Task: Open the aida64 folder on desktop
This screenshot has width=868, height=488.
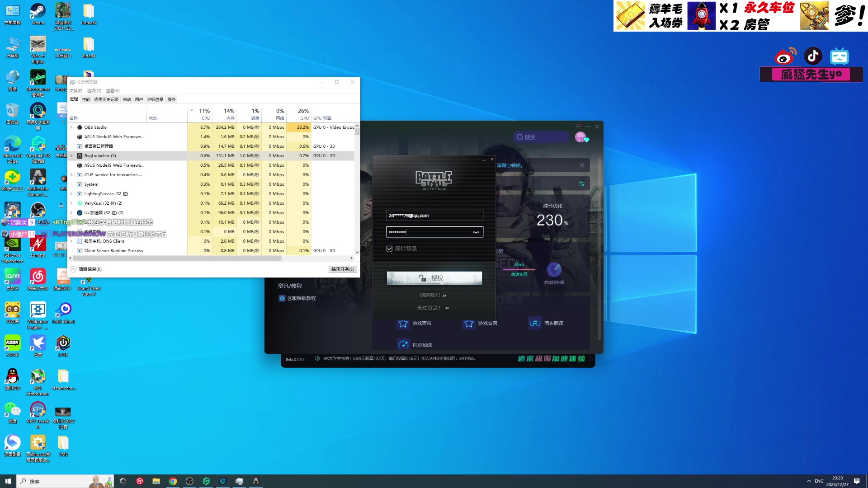Action: click(x=89, y=47)
